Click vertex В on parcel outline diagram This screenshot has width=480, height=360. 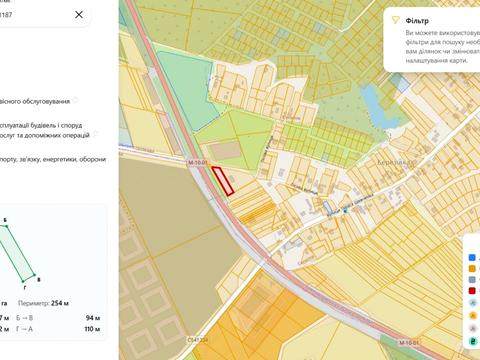[34, 275]
